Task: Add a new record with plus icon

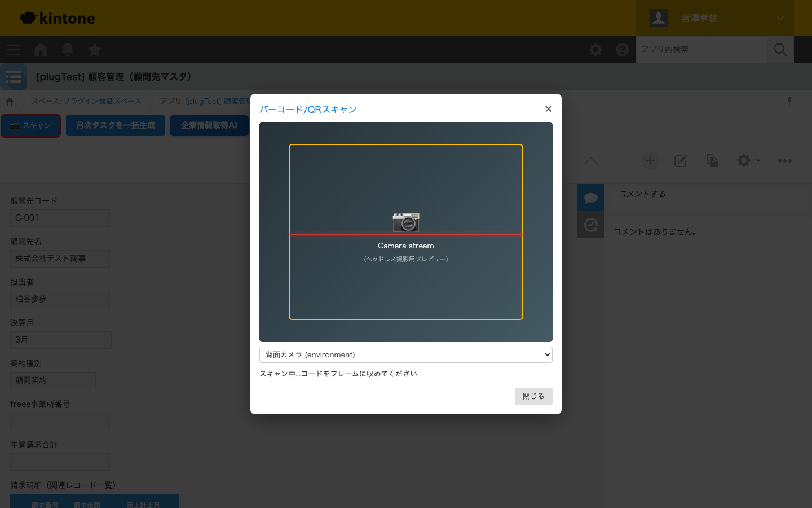Action: coord(650,161)
